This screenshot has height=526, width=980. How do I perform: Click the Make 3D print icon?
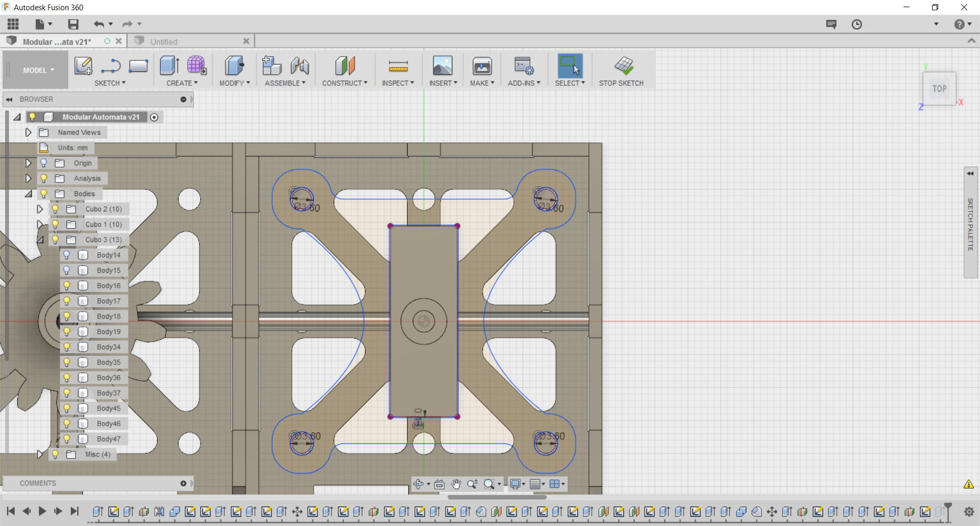(481, 66)
